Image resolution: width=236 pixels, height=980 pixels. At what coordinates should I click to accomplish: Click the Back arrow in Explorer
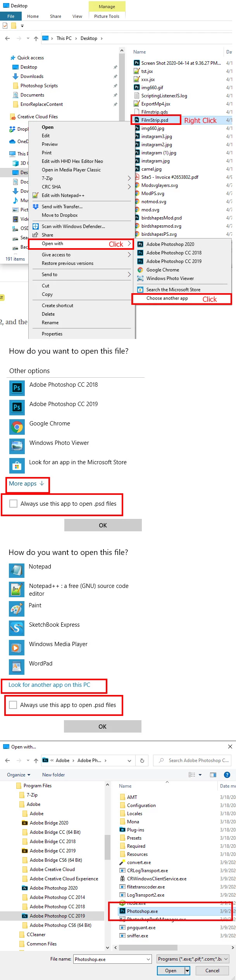[7, 38]
